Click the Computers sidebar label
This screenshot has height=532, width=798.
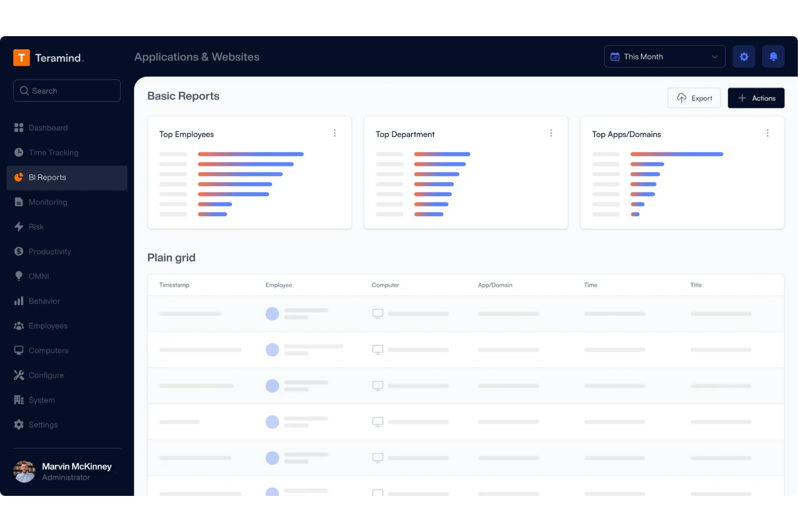(x=49, y=351)
